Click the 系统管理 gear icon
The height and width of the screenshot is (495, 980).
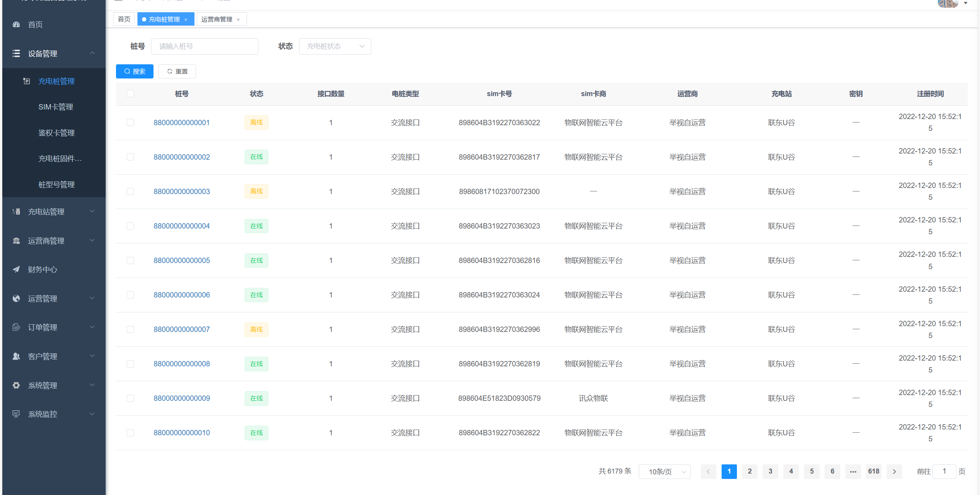tap(16, 386)
